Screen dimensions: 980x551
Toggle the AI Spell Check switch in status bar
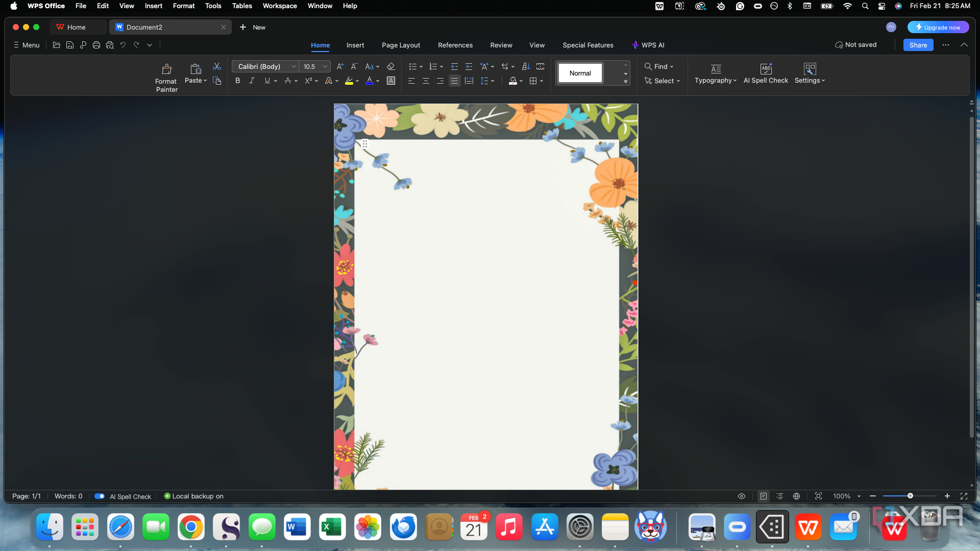[x=100, y=496]
